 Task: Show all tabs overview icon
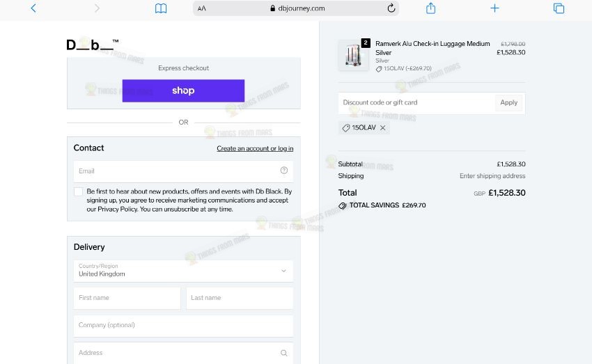[559, 8]
